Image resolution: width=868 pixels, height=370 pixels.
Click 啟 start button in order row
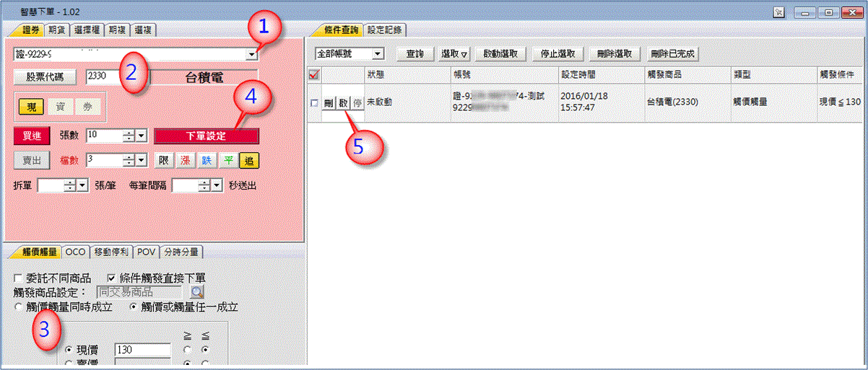coord(342,103)
